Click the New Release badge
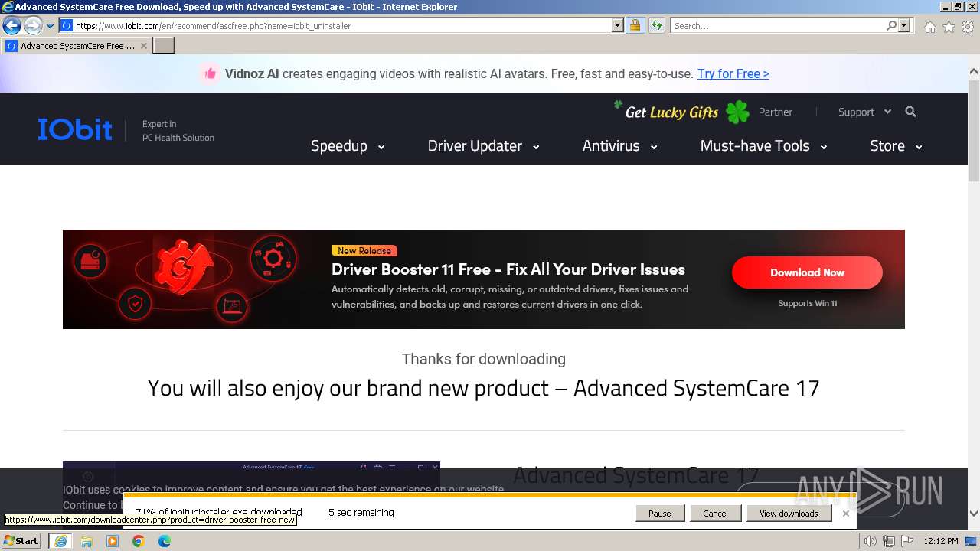Image resolution: width=980 pixels, height=551 pixels. pyautogui.click(x=364, y=251)
